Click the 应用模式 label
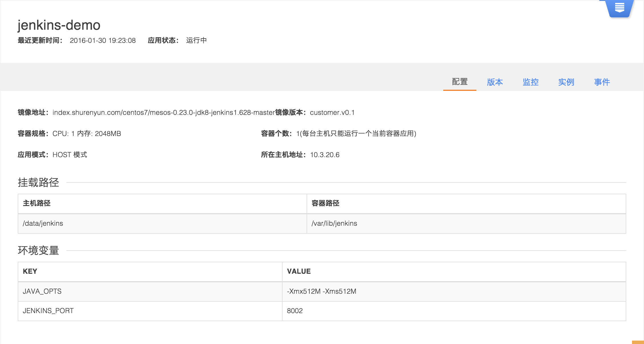Screen dimensions: 644x344 point(33,155)
